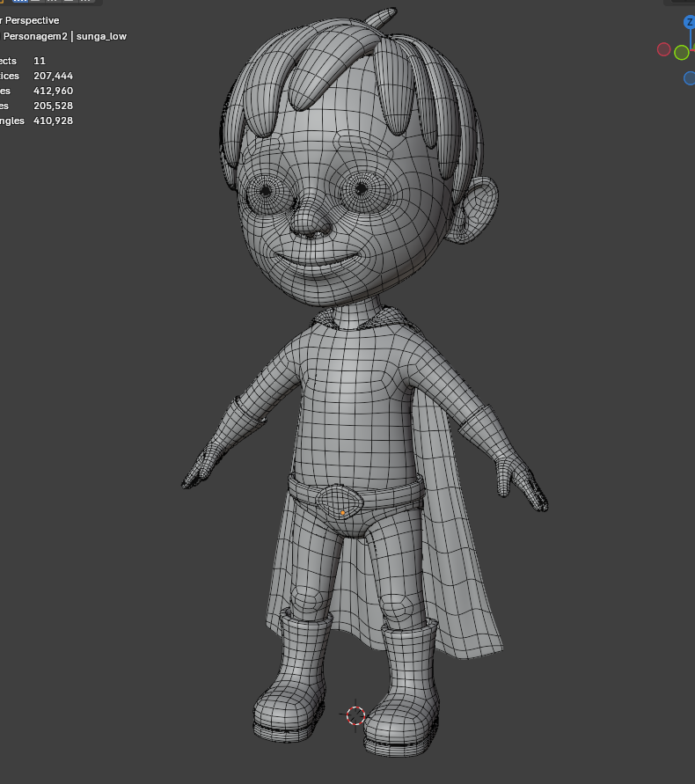Click the orange origin dot on belt buckle

(342, 512)
